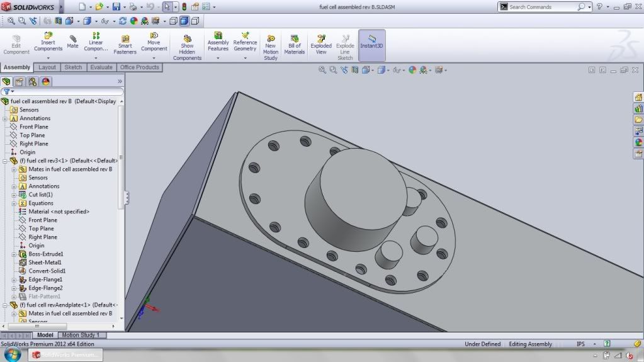644x362 pixels.
Task: Open the FeatureManager design tree tab icon
Action: pos(6,81)
